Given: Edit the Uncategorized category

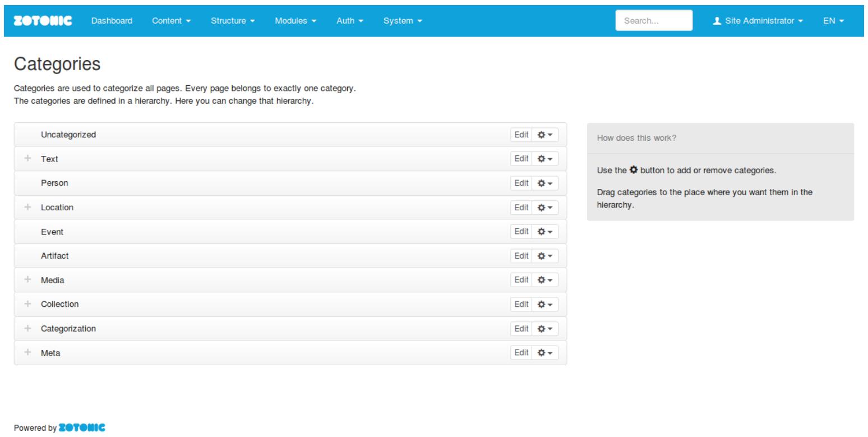Looking at the screenshot, I should [x=521, y=135].
